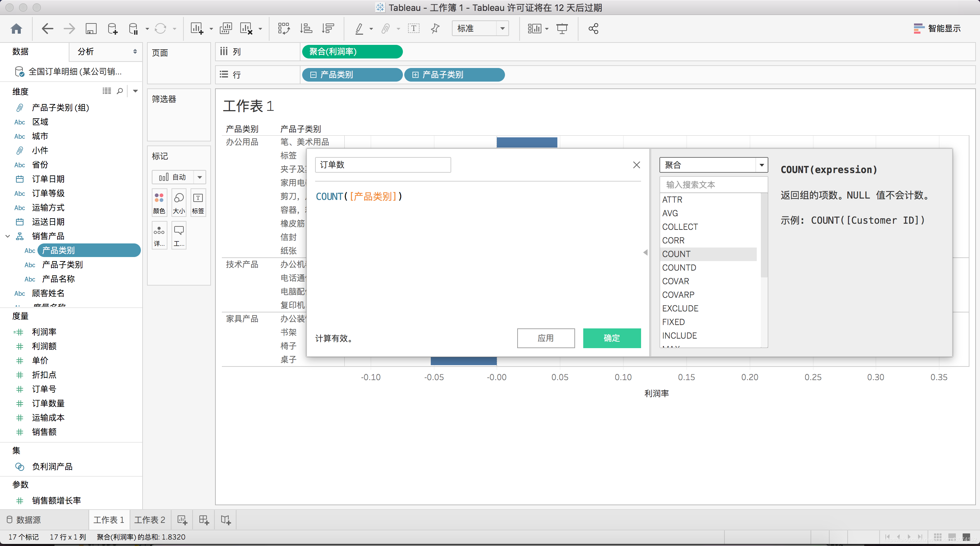Collapse the 产品类别 pill on rows
This screenshot has width=980, height=546.
click(x=313, y=75)
